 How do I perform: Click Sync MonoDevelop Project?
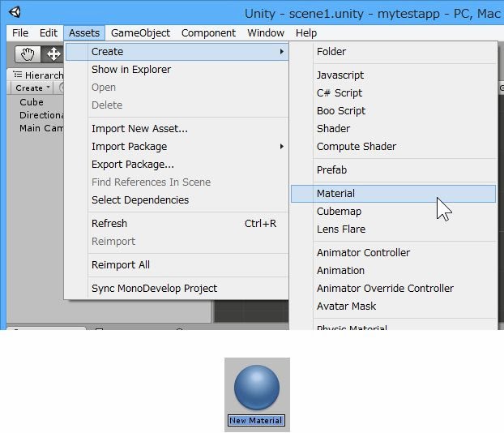[x=154, y=289]
